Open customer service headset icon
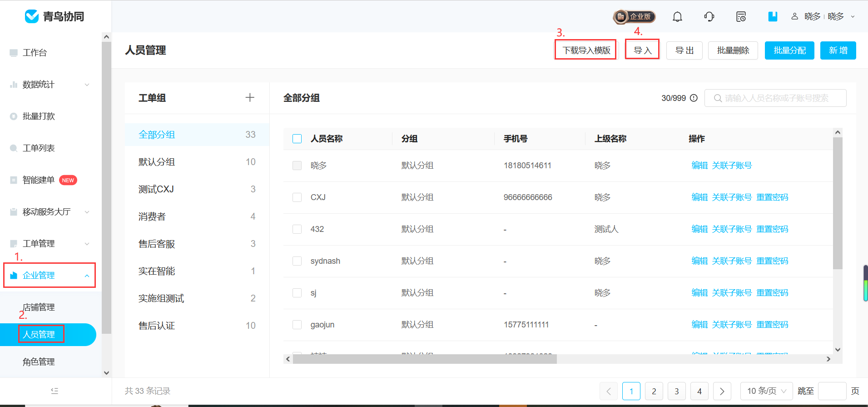 [x=709, y=17]
